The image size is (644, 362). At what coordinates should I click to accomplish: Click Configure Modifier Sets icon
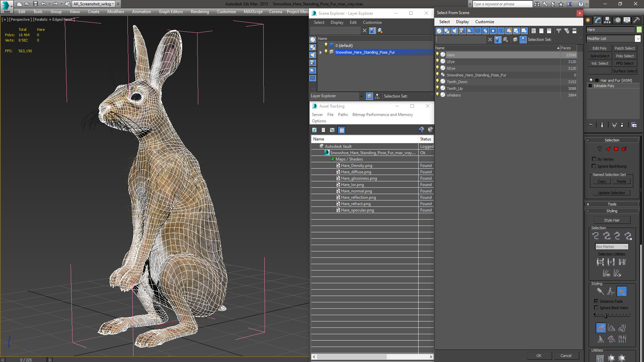[634, 125]
